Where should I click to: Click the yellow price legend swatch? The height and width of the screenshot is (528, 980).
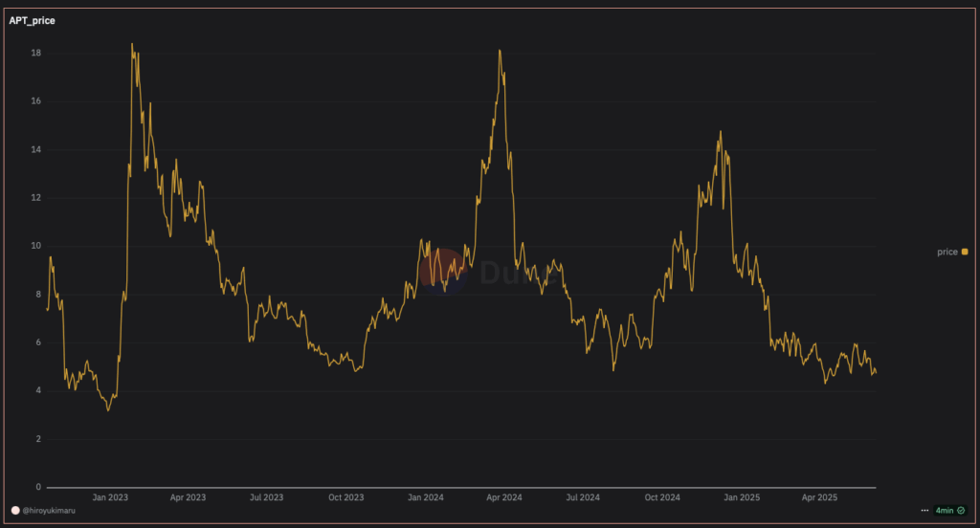[965, 252]
